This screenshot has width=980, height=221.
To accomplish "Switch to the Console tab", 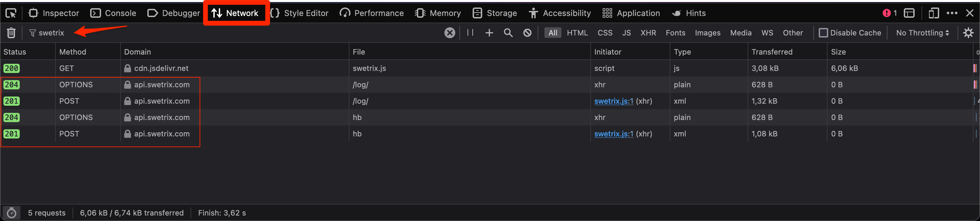I will 113,13.
